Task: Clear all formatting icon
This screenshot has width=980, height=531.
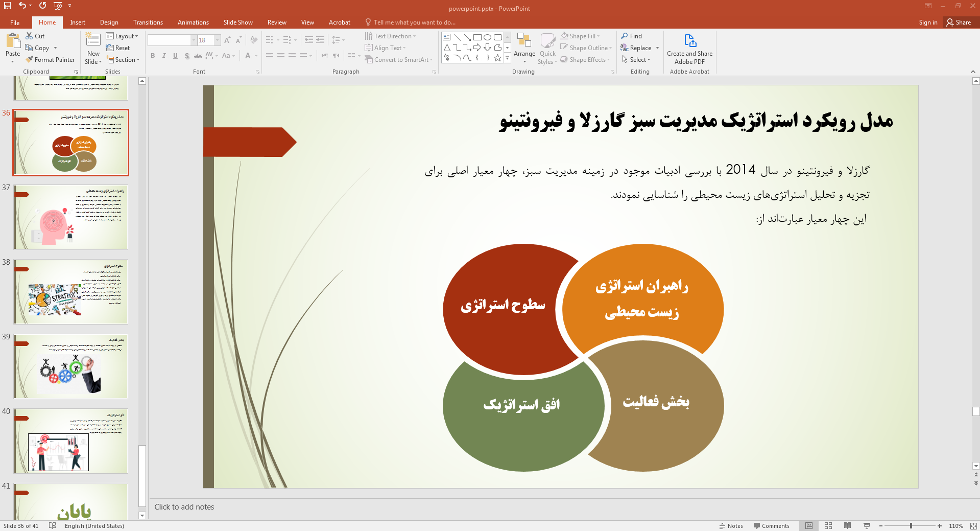Action: coord(254,40)
